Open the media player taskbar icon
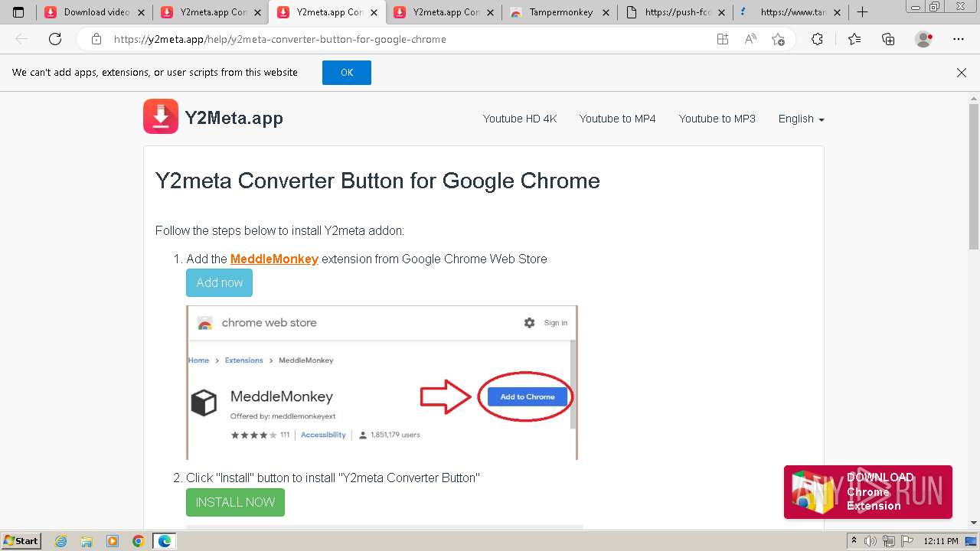This screenshot has height=551, width=980. click(113, 541)
